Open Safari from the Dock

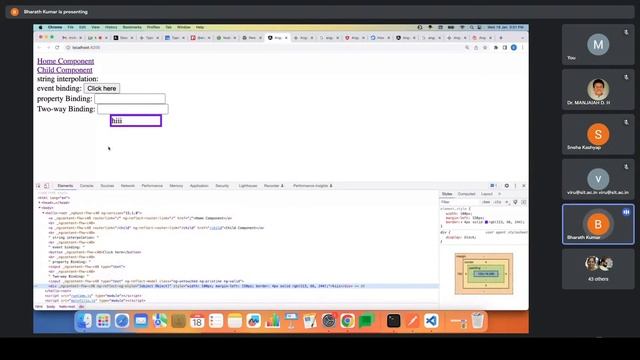pos(122,321)
